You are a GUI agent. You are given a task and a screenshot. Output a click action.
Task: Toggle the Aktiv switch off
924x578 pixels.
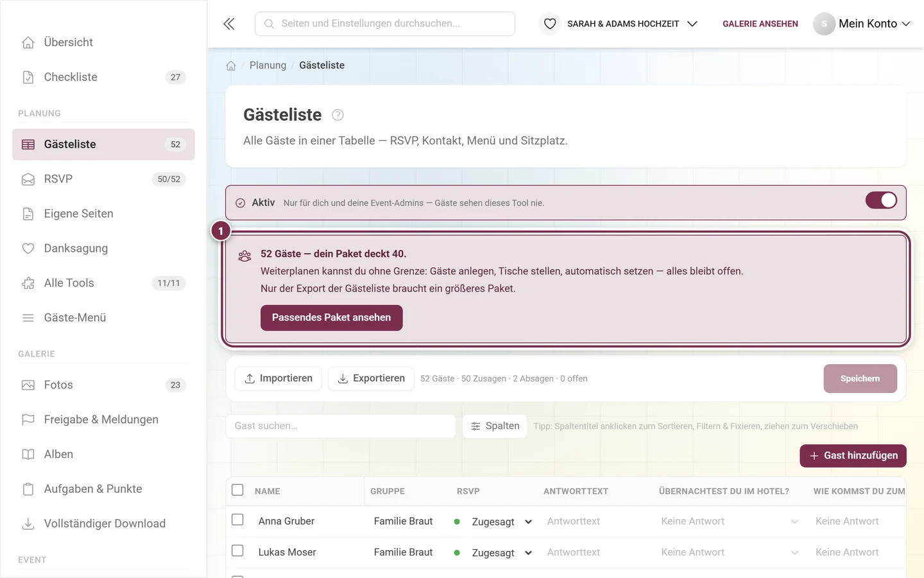(x=881, y=200)
